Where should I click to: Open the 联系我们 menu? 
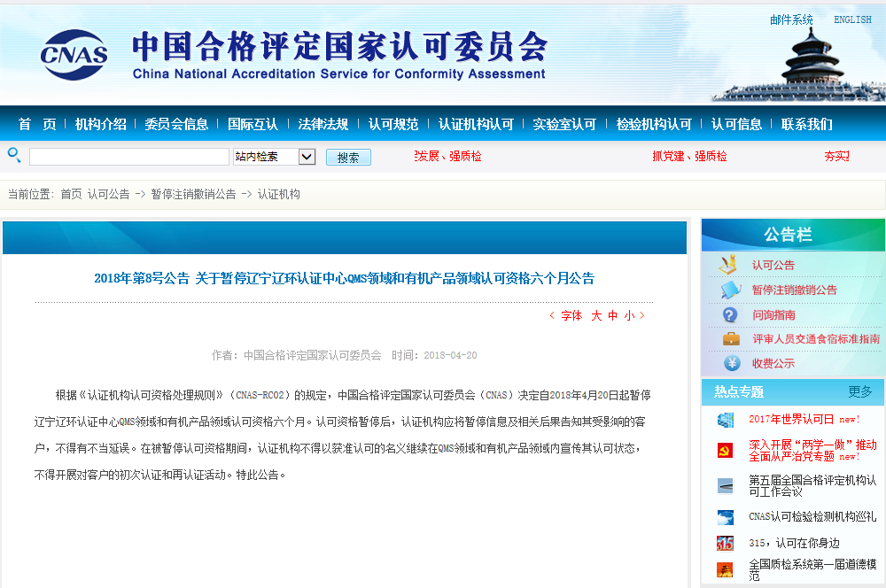807,124
